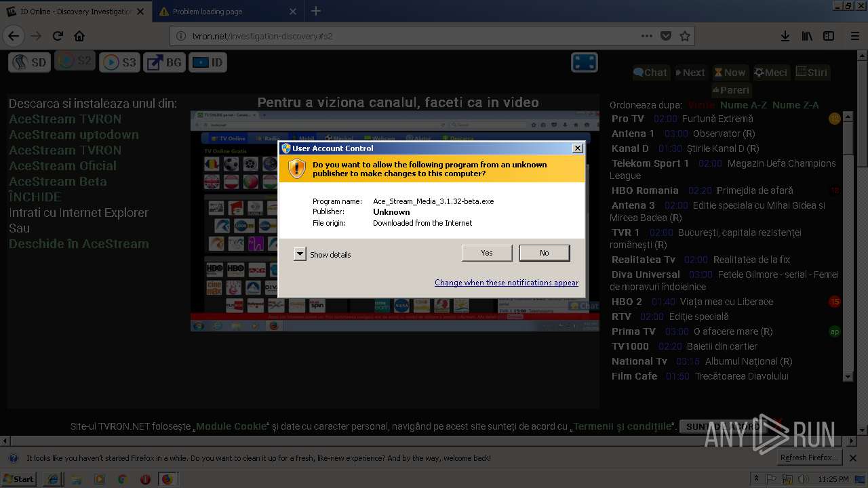Dismiss the Firefox refresh notification bar
The width and height of the screenshot is (868, 488).
coord(853,458)
